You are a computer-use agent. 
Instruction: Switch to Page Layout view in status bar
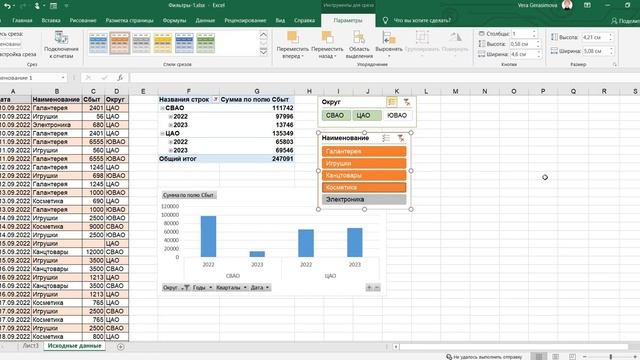pyautogui.click(x=556, y=357)
